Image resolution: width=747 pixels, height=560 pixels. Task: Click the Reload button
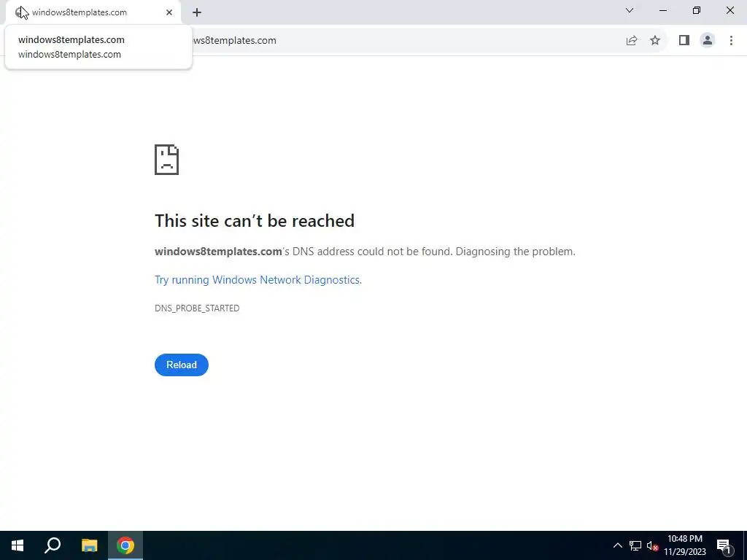(182, 365)
